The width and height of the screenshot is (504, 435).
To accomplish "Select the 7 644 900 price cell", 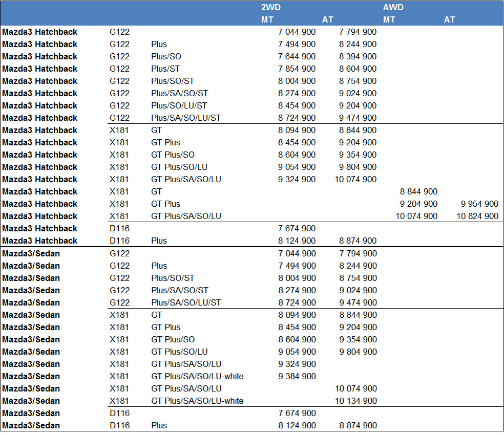I will tap(297, 56).
